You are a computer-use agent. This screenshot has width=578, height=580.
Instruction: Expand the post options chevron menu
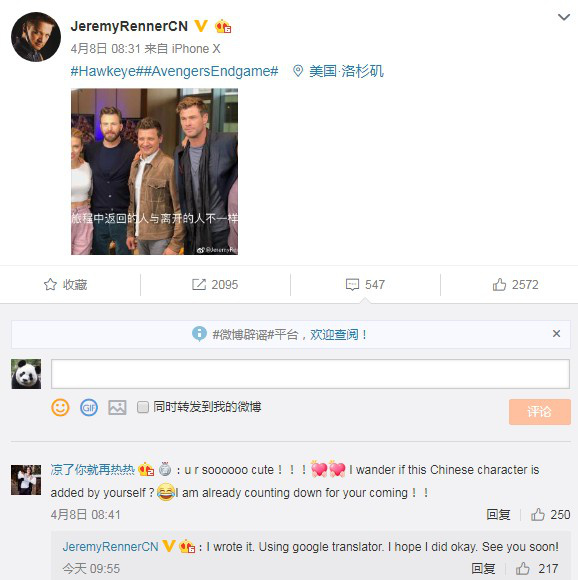[564, 17]
